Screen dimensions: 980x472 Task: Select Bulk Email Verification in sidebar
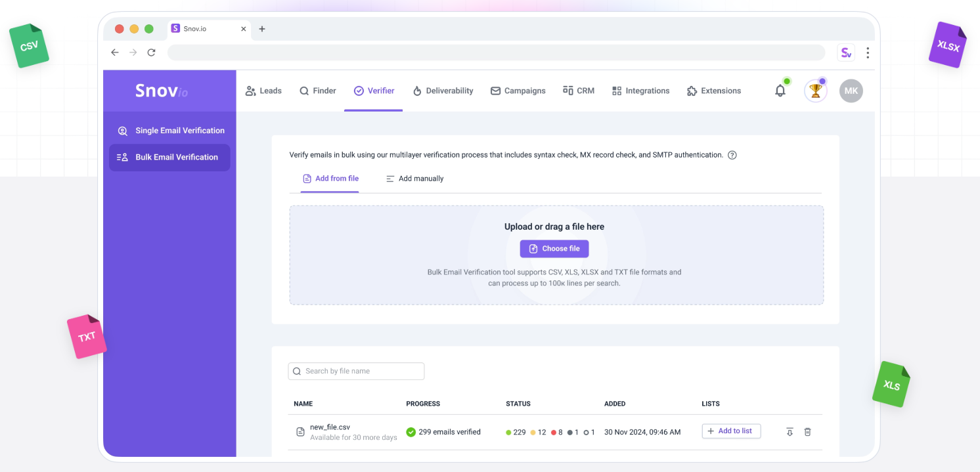[169, 158]
